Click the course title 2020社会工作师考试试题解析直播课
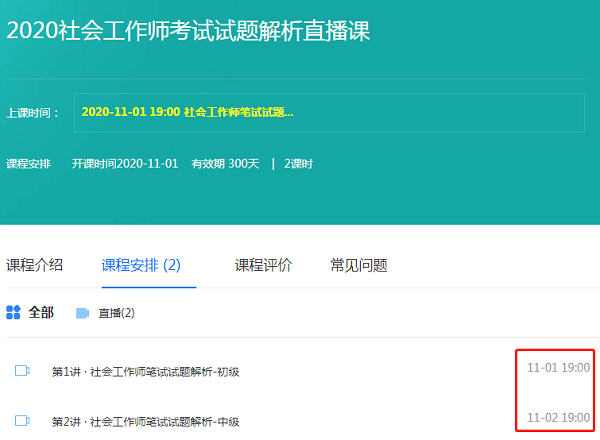Image resolution: width=600 pixels, height=440 pixels. coord(188,31)
